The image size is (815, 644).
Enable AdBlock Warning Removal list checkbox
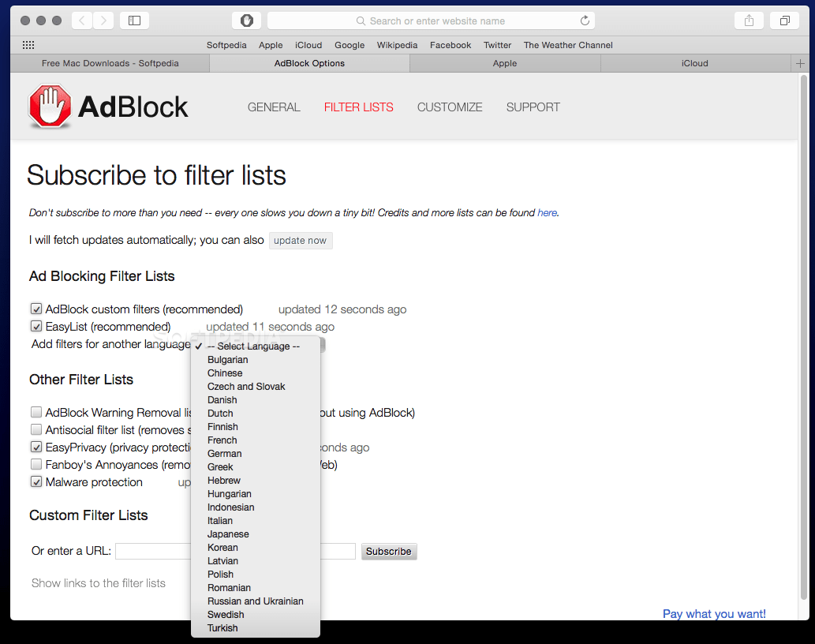coord(36,413)
